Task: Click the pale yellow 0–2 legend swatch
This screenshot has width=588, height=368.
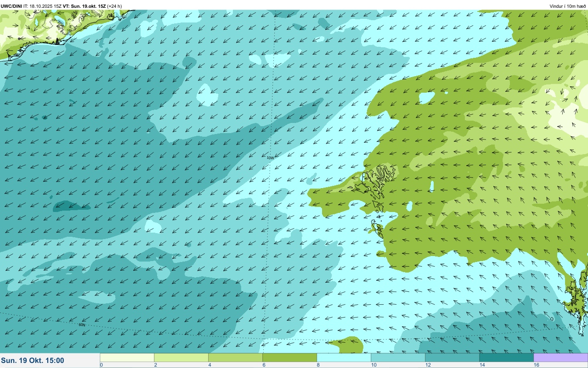Action: point(127,357)
